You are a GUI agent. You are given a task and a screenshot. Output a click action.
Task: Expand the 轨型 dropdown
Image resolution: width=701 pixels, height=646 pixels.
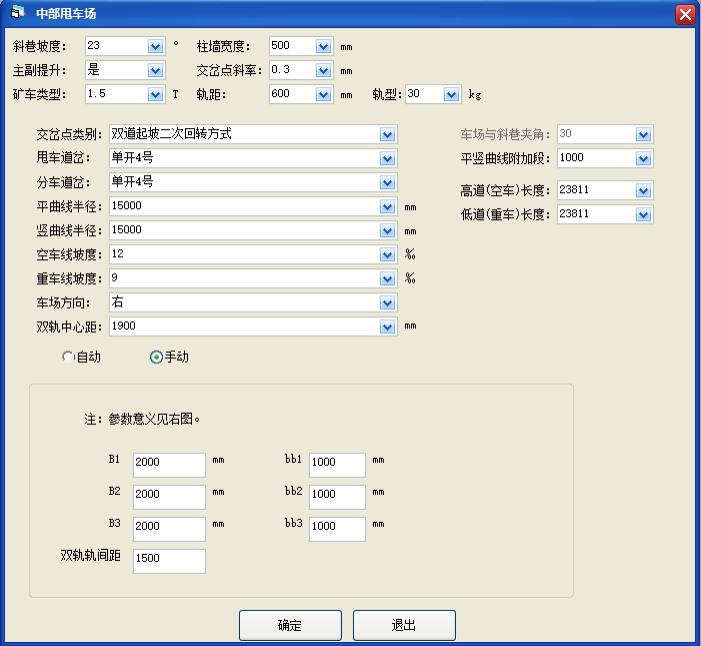(451, 95)
